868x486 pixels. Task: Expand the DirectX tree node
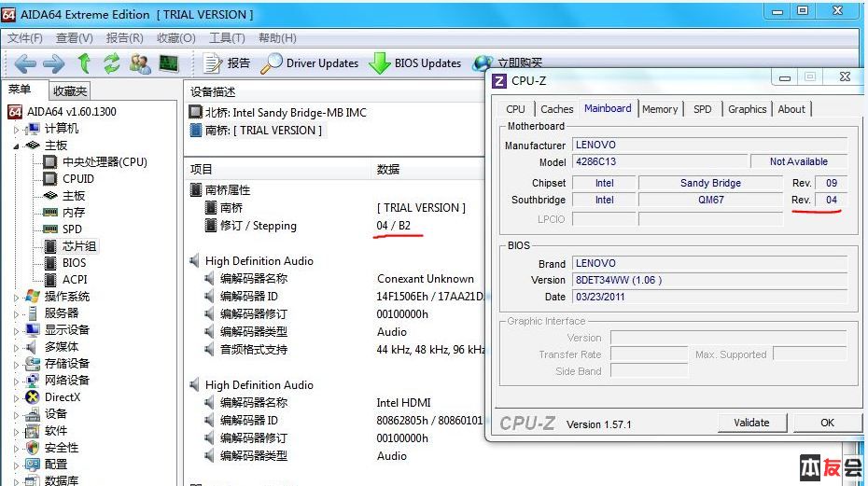(16, 398)
